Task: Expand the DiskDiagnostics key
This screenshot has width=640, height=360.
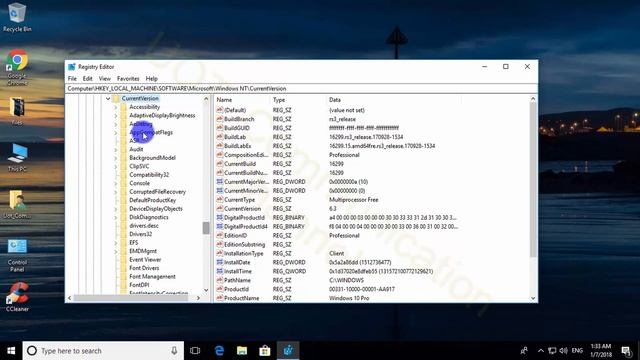Action: click(116, 217)
